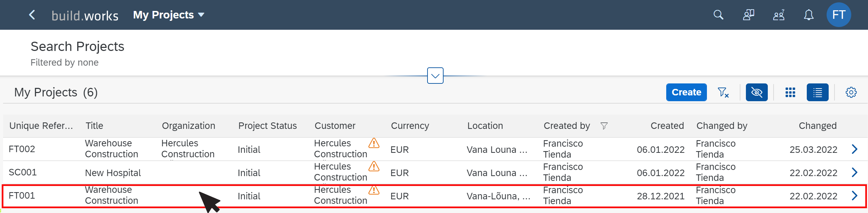The image size is (868, 213).
Task: Select the SC001 New Hospital row
Action: pos(434,172)
